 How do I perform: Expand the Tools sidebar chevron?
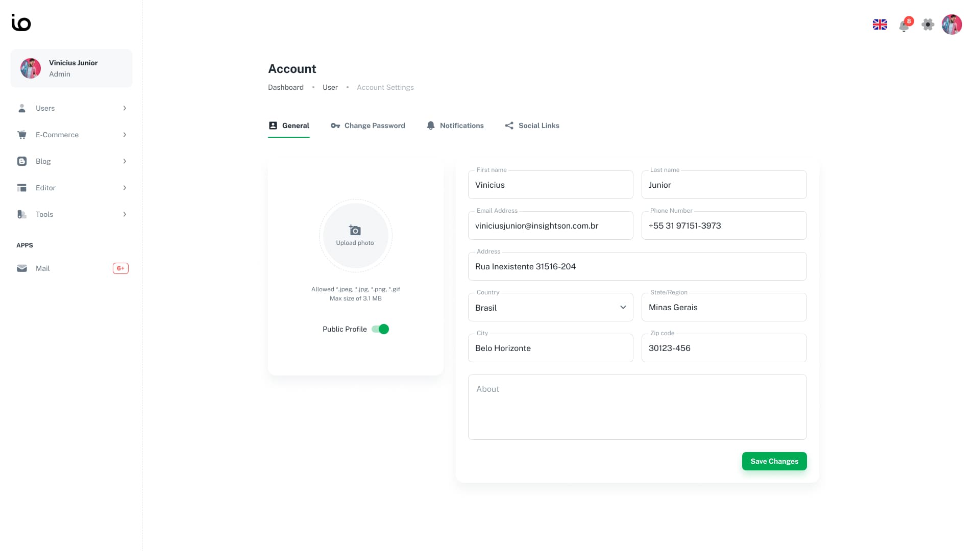[x=125, y=214]
